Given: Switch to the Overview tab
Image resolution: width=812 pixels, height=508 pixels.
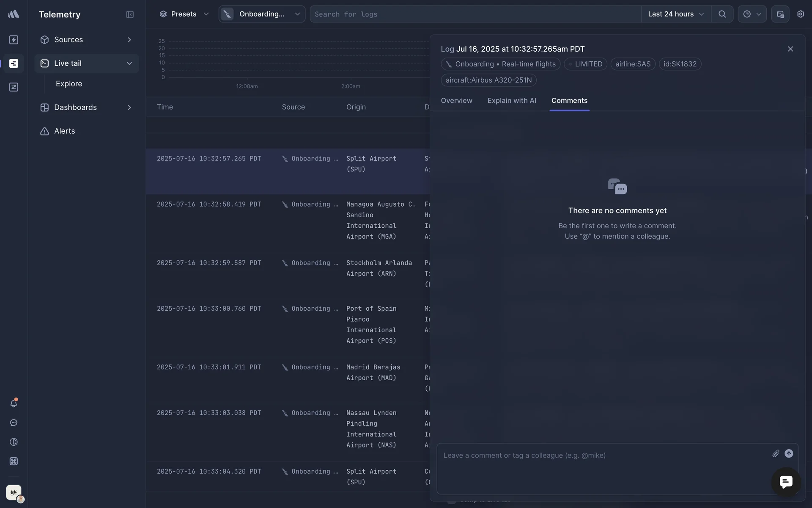Looking at the screenshot, I should point(456,101).
